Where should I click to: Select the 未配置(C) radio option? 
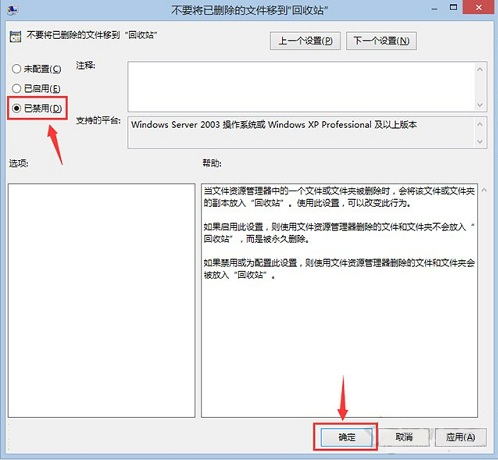37,69
